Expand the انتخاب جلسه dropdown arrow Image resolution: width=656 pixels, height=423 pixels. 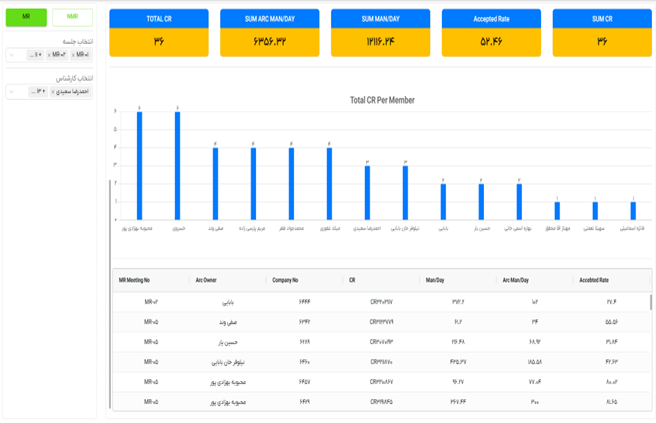pos(11,55)
